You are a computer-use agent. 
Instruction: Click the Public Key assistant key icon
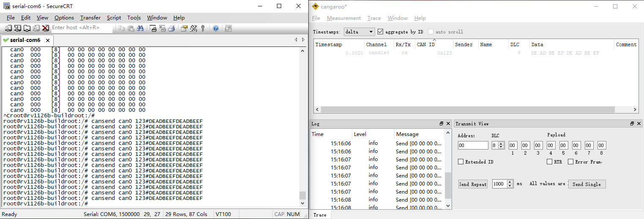(203, 28)
